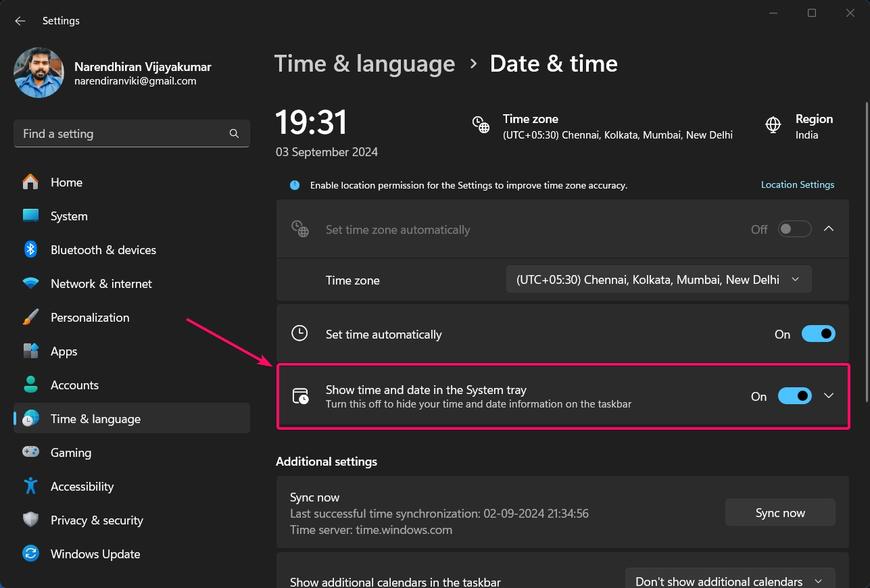This screenshot has width=870, height=588.
Task: Click the Personalization paintbrush icon
Action: click(30, 317)
